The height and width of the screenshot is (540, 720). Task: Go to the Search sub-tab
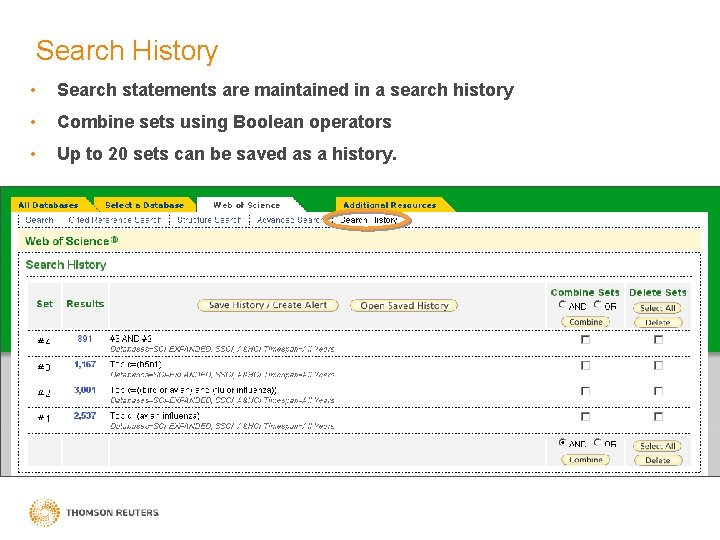39,220
